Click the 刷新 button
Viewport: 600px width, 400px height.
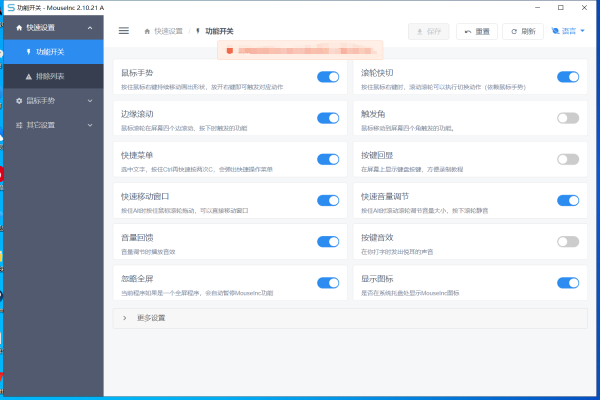coord(523,31)
